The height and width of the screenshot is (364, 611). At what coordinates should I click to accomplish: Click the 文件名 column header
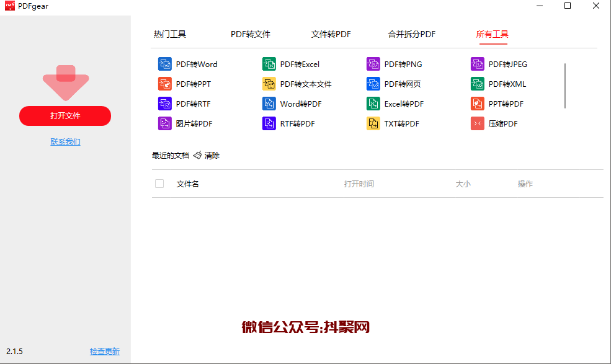point(187,184)
